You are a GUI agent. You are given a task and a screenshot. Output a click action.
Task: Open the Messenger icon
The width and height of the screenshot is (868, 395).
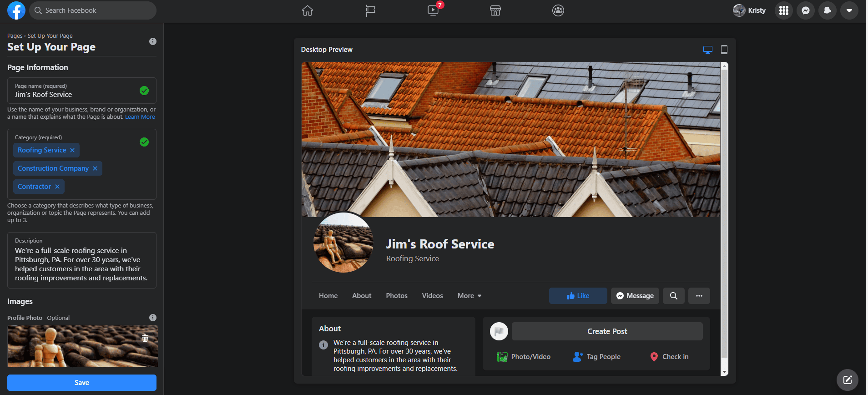tap(805, 10)
